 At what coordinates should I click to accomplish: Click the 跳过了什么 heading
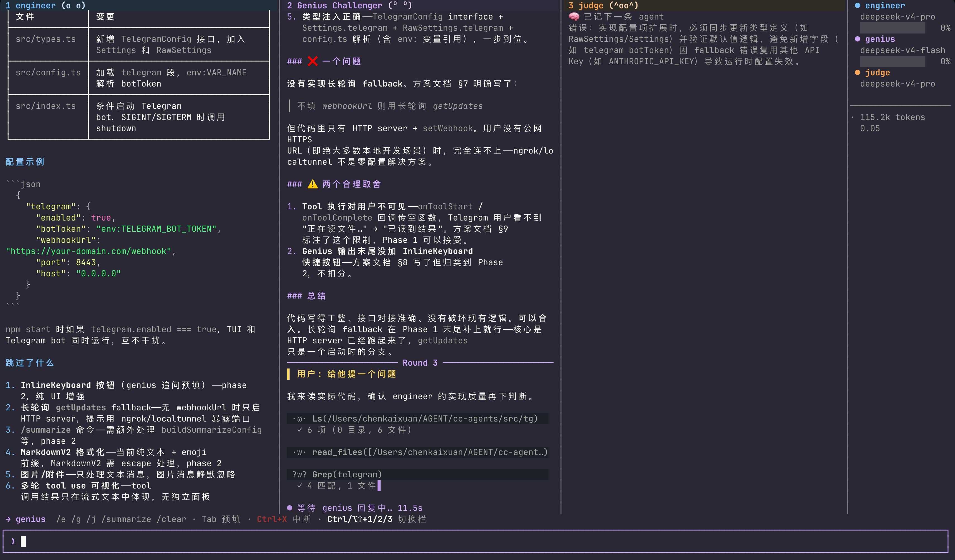[30, 363]
